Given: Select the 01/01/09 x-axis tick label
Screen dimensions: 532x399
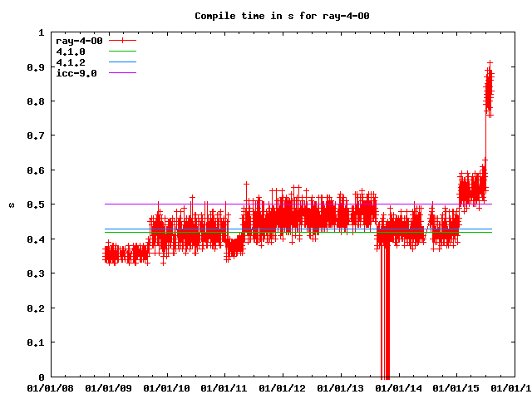Looking at the screenshot, I should click(x=109, y=387).
